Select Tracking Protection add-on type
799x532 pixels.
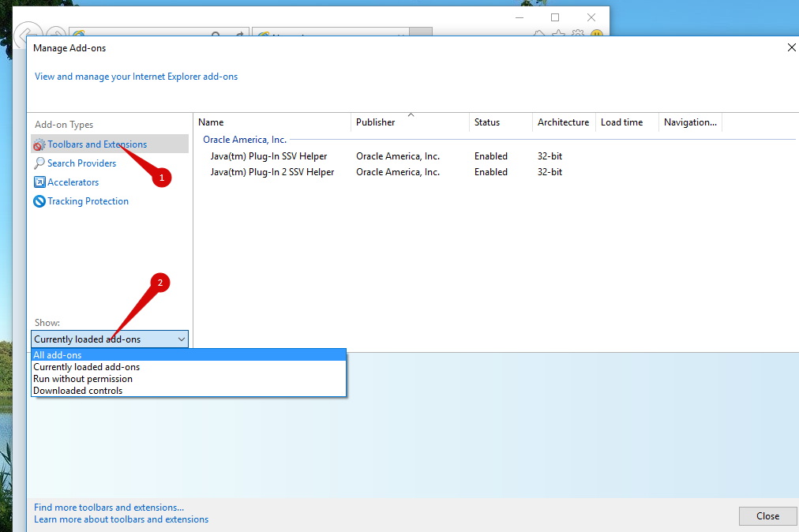[x=88, y=201]
